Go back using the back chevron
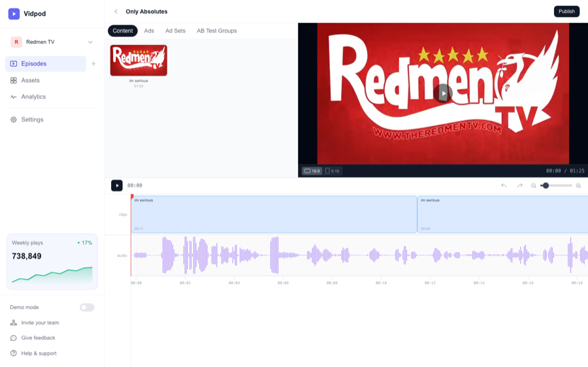This screenshot has width=588, height=367. pos(116,12)
